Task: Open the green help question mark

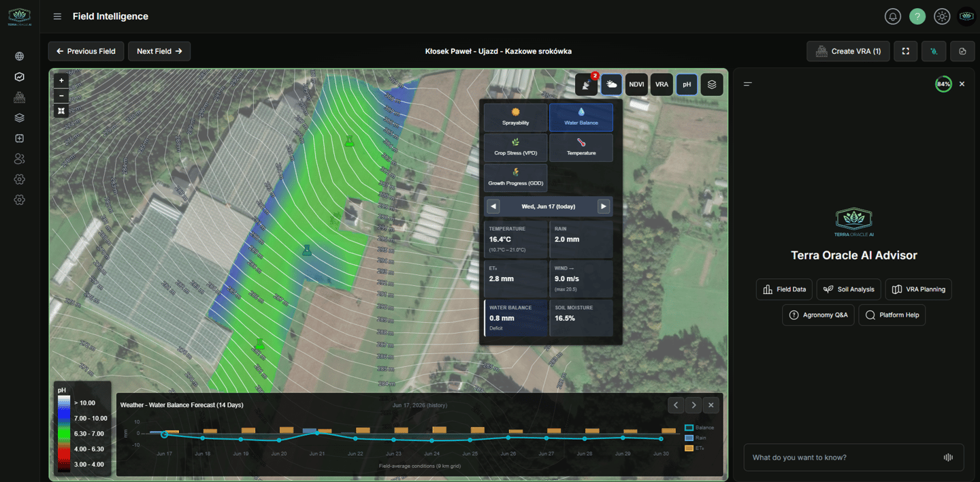Action: [917, 16]
